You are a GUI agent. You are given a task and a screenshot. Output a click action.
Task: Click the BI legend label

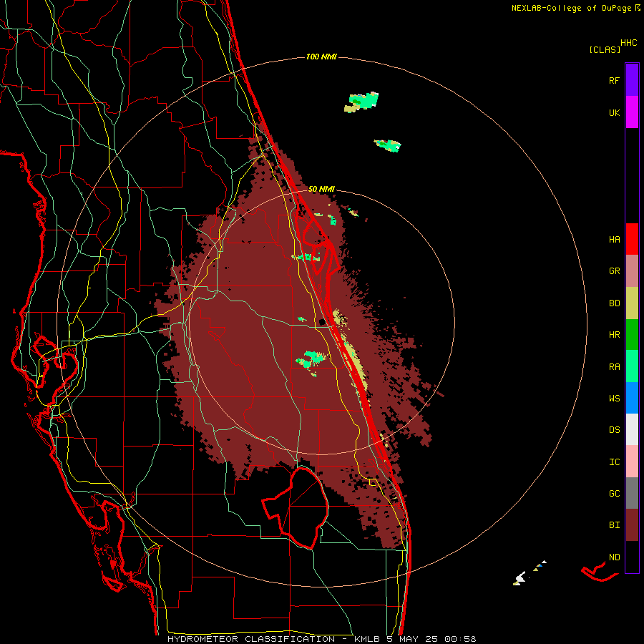tap(614, 525)
